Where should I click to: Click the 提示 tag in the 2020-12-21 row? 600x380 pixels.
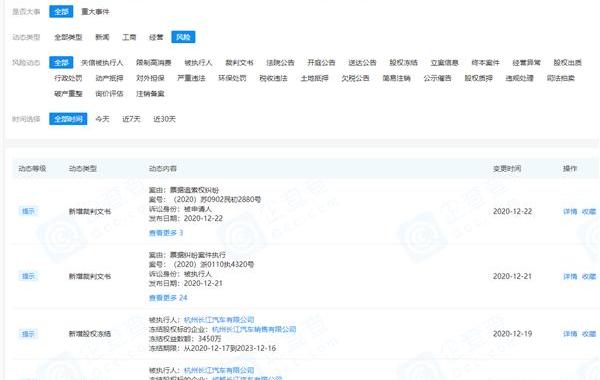(x=28, y=276)
